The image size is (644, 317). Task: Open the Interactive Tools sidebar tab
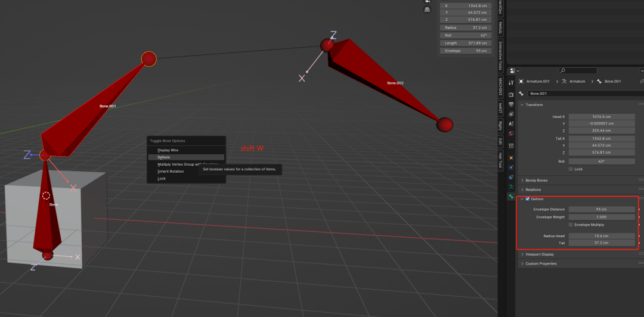point(501,55)
